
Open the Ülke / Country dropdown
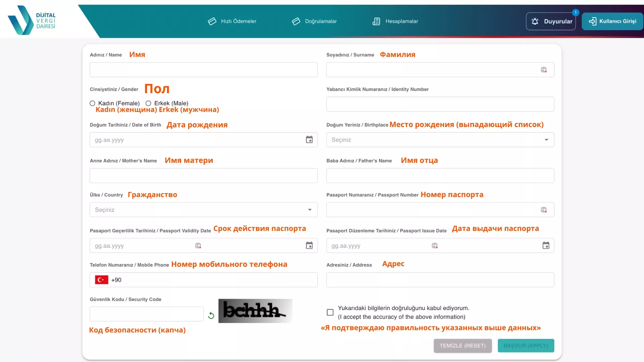[204, 210]
